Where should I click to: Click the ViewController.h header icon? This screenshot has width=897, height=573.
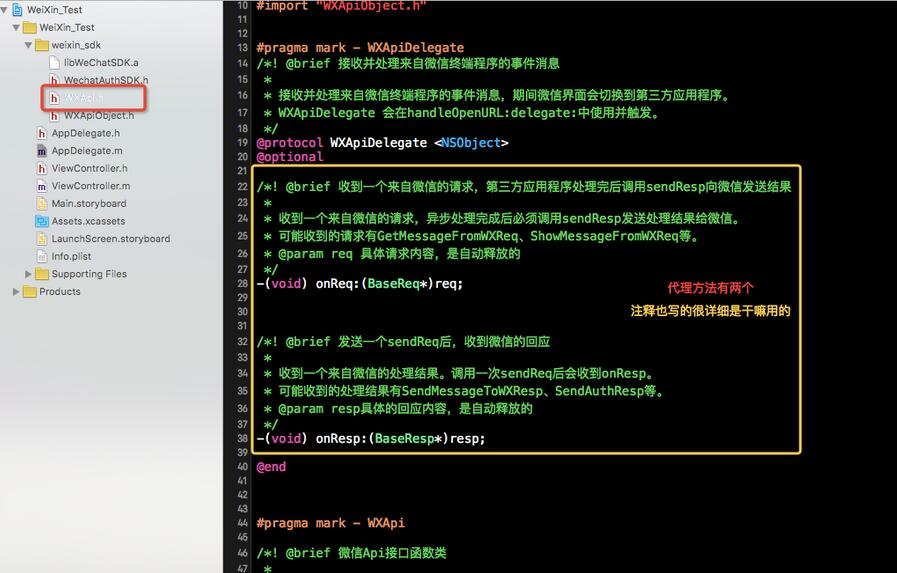[42, 168]
